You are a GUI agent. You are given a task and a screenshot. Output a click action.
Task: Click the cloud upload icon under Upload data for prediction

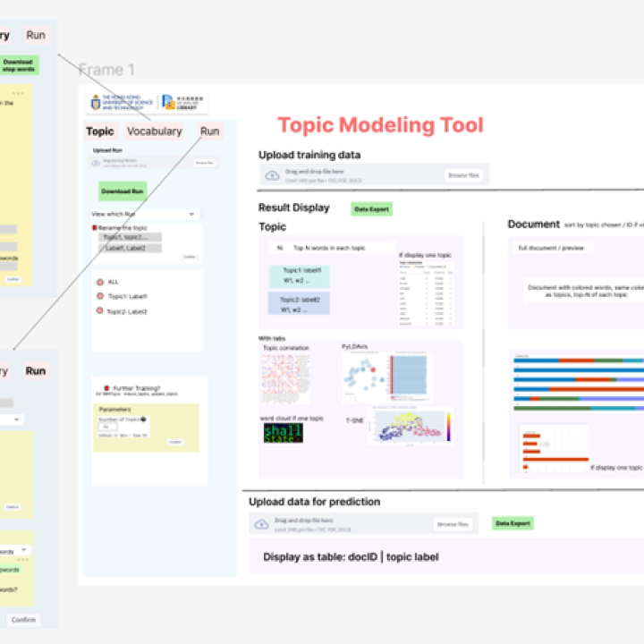coord(262,524)
